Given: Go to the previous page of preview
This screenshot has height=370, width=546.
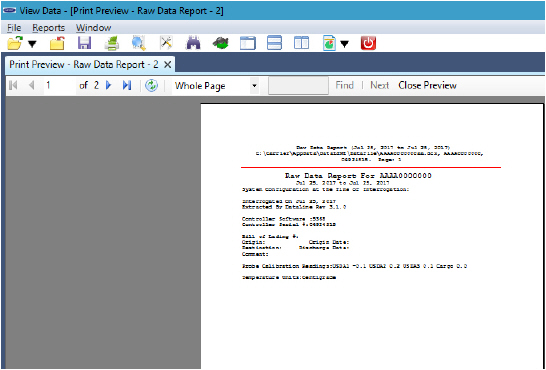Looking at the screenshot, I should (x=31, y=85).
